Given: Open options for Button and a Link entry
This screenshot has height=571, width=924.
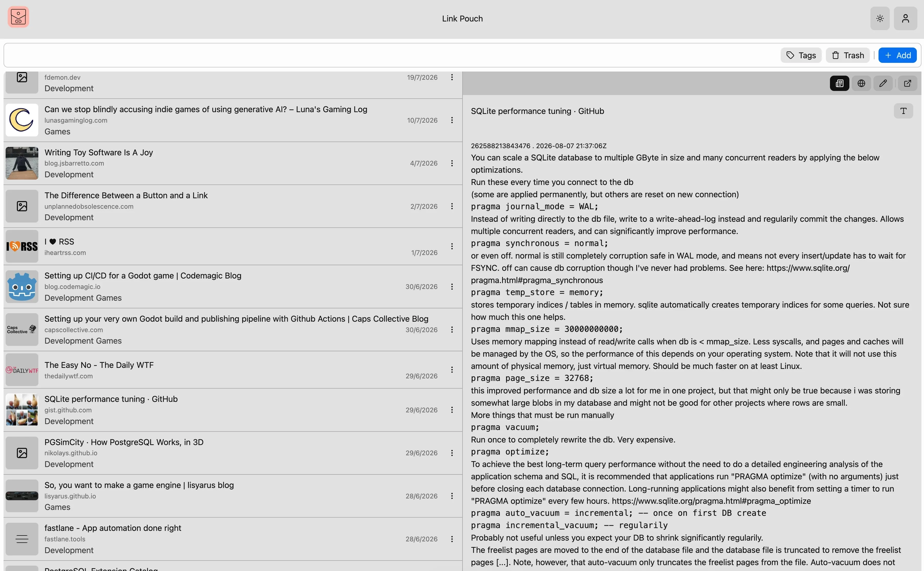Looking at the screenshot, I should (x=452, y=206).
